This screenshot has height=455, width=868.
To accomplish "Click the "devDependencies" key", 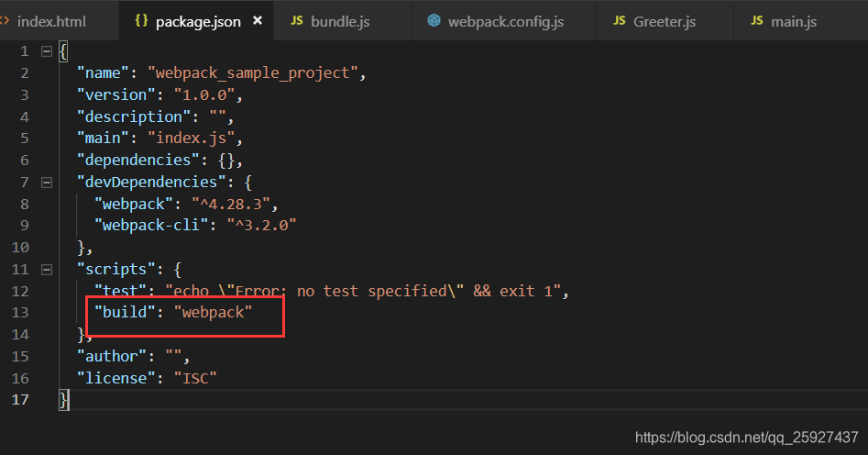I will coord(151,183).
